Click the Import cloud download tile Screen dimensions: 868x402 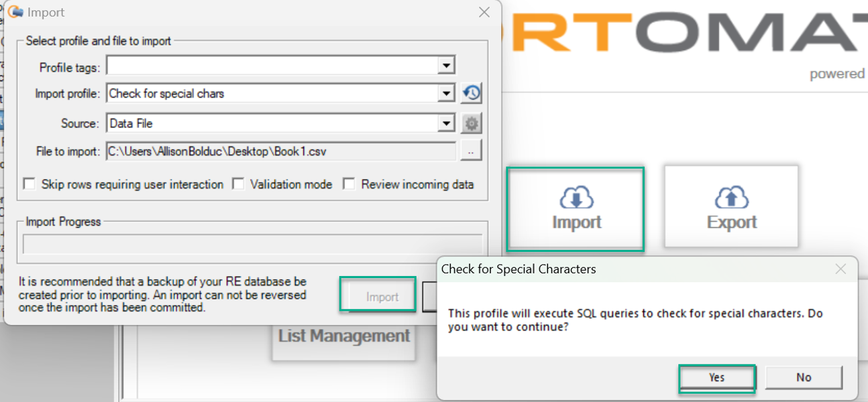tap(576, 209)
